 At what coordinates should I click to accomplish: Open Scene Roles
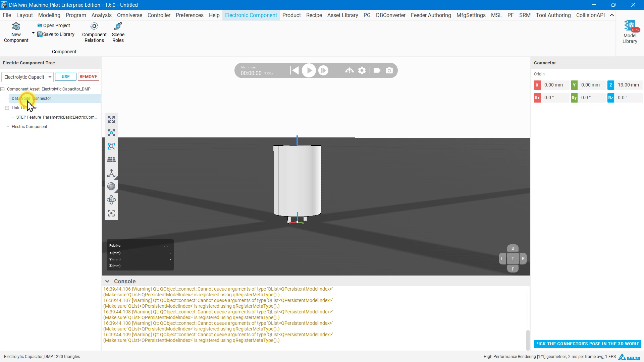point(118,33)
